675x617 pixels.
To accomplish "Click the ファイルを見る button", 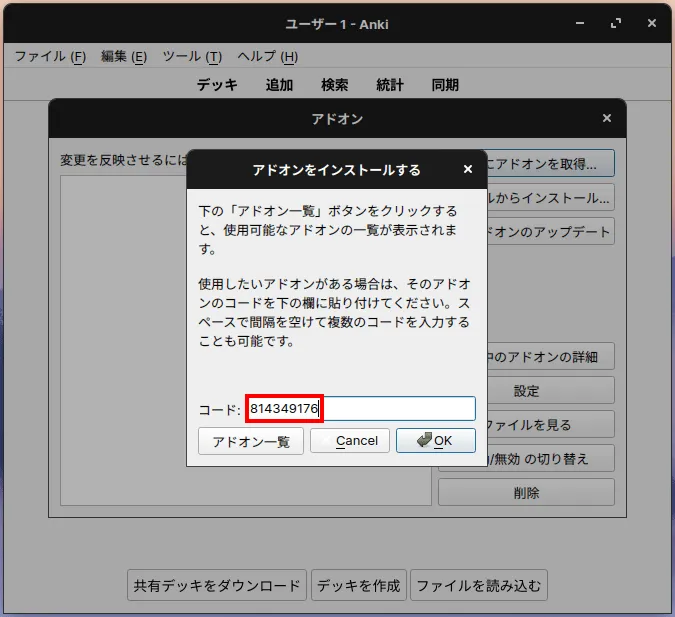I will tap(551, 425).
